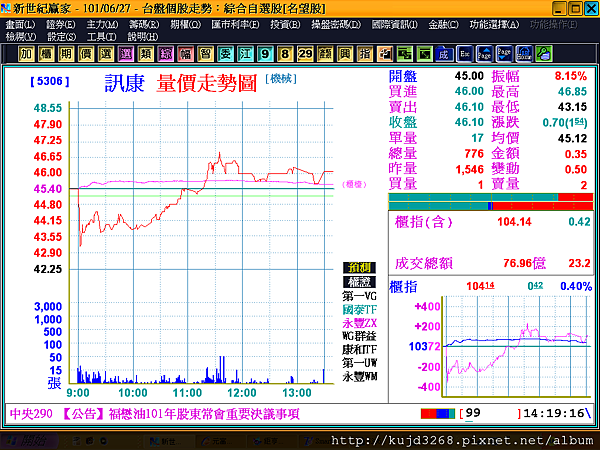Image resolution: width=600 pixels, height=450 pixels.
Task: Open the 金融(C) menu
Action: click(443, 25)
